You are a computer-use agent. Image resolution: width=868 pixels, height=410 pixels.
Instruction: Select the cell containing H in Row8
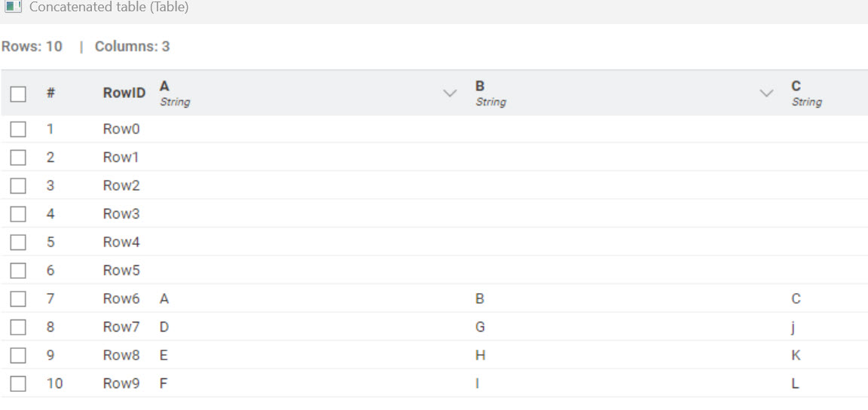click(480, 356)
